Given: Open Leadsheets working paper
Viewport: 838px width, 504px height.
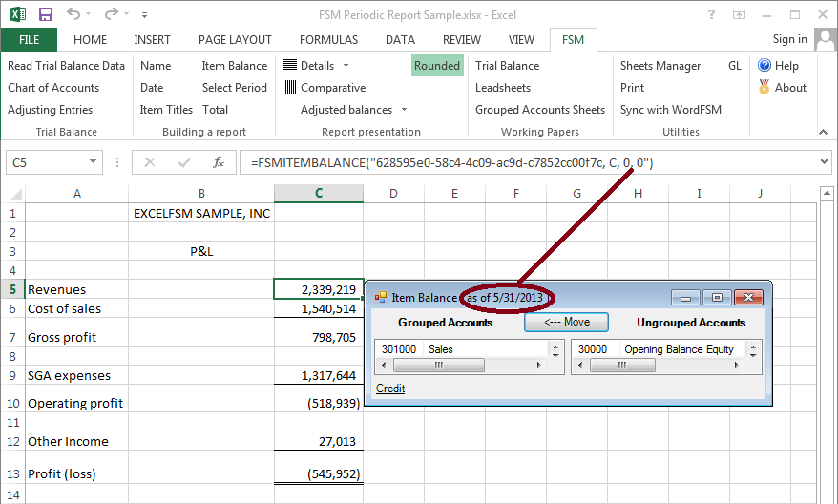Looking at the screenshot, I should point(503,88).
